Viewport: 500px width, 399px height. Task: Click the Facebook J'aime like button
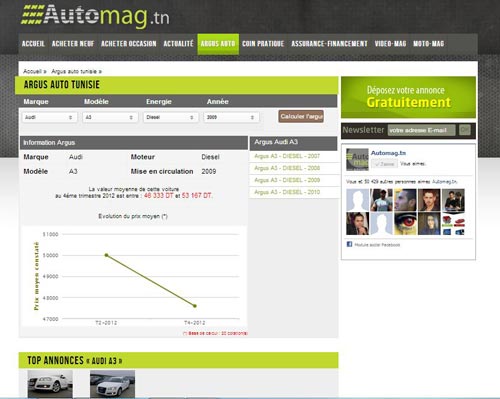pyautogui.click(x=384, y=164)
